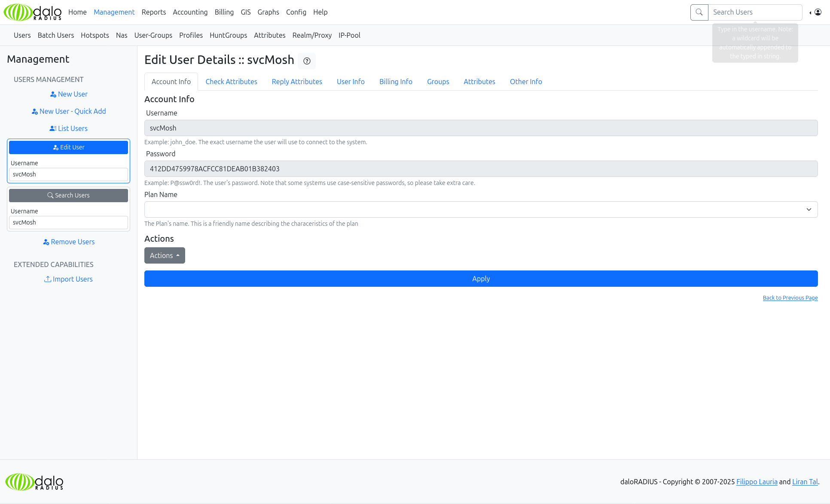Viewport: 830px width, 504px height.
Task: Click the help question mark icon
Action: pos(307,61)
